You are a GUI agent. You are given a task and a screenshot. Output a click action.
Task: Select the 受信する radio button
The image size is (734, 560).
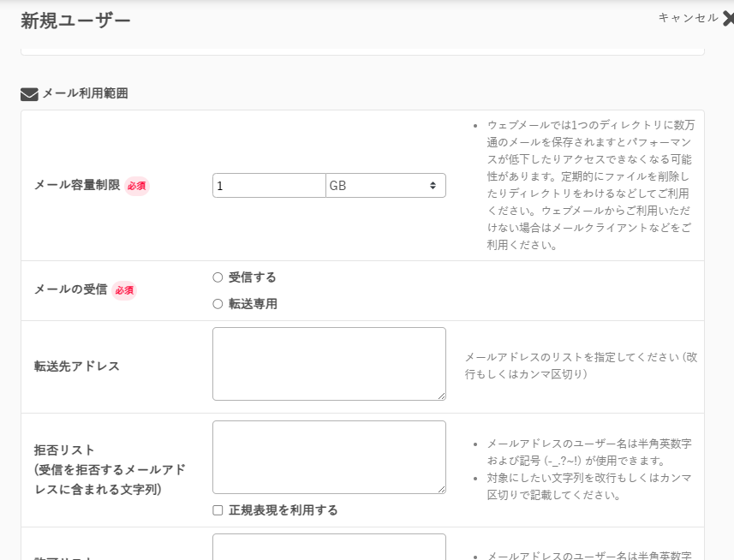tap(218, 277)
